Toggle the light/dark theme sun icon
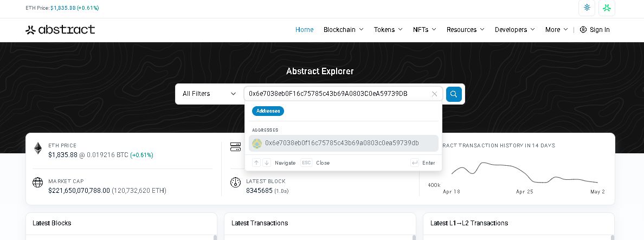 [587, 8]
